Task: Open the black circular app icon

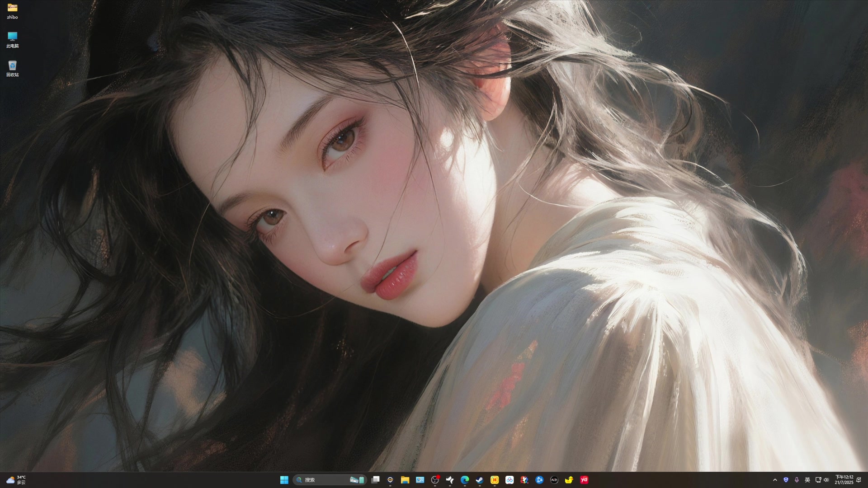Action: click(x=554, y=480)
